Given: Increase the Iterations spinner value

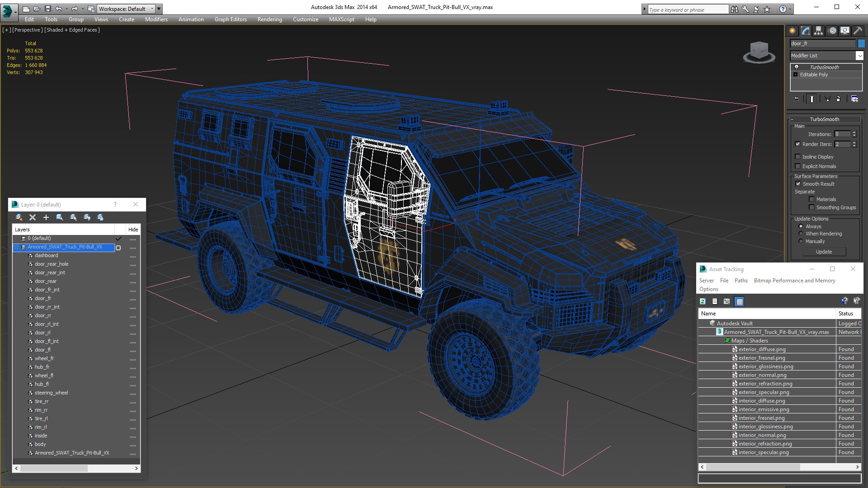Looking at the screenshot, I should tap(854, 132).
